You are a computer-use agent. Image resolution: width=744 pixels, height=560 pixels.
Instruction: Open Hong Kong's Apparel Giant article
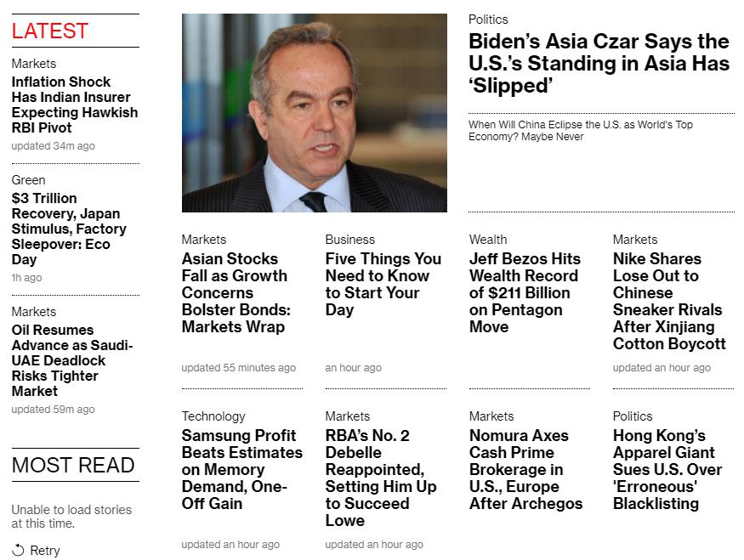click(667, 469)
